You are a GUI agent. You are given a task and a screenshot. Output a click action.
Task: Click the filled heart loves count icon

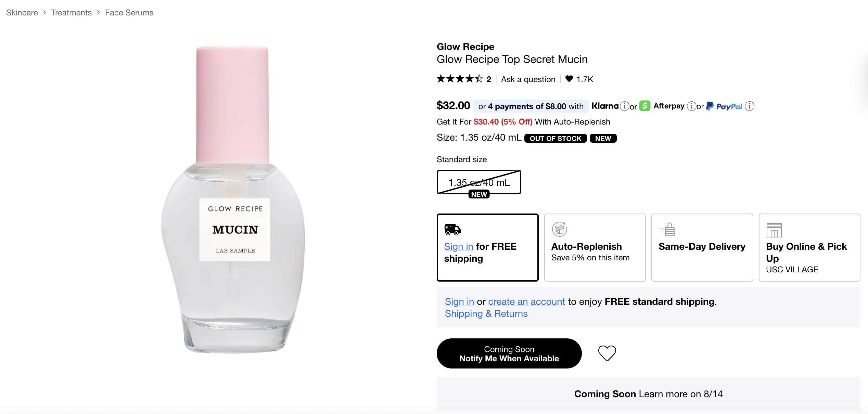click(x=569, y=79)
